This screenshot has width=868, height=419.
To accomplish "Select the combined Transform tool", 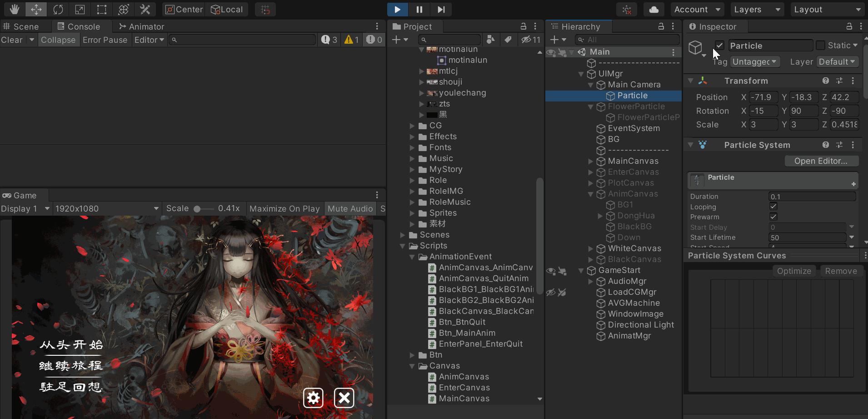I will click(124, 9).
